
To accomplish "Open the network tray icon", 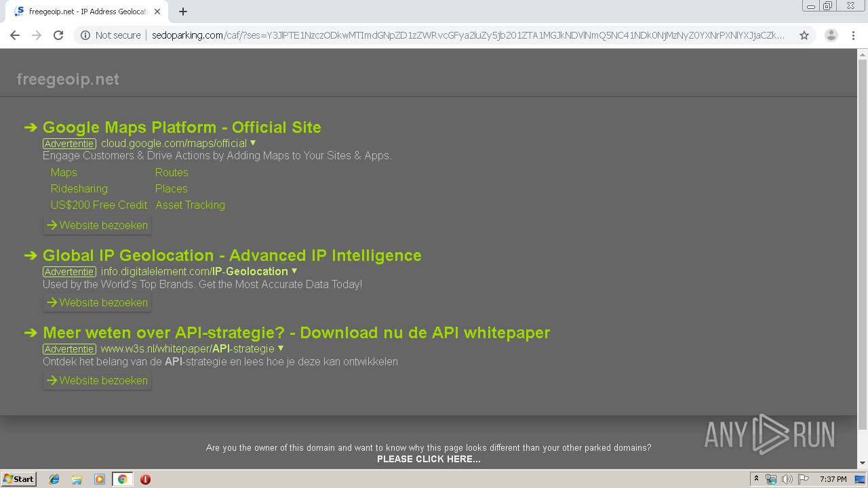I will click(x=771, y=479).
